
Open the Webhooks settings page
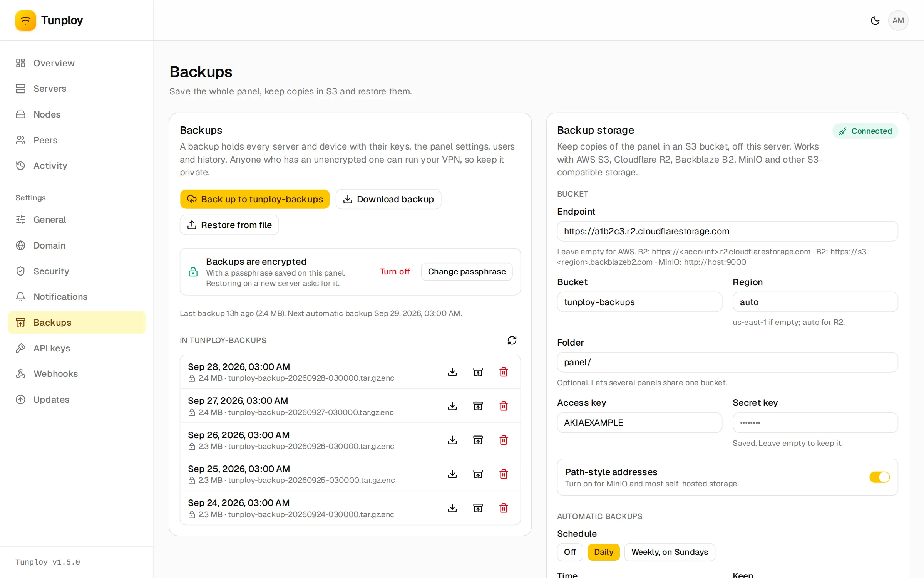pyautogui.click(x=77, y=374)
